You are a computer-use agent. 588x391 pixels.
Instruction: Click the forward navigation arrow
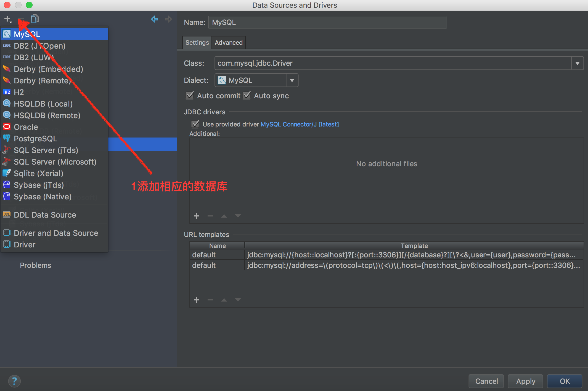(x=168, y=19)
